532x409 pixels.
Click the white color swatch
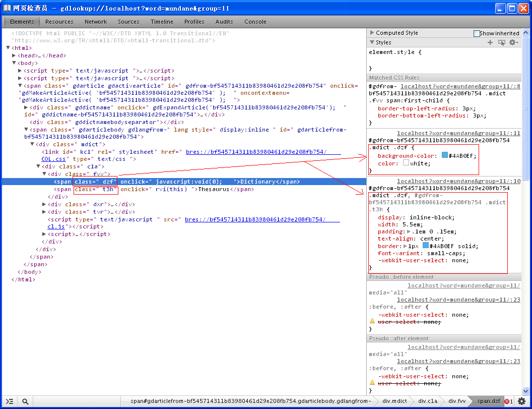pyautogui.click(x=406, y=163)
